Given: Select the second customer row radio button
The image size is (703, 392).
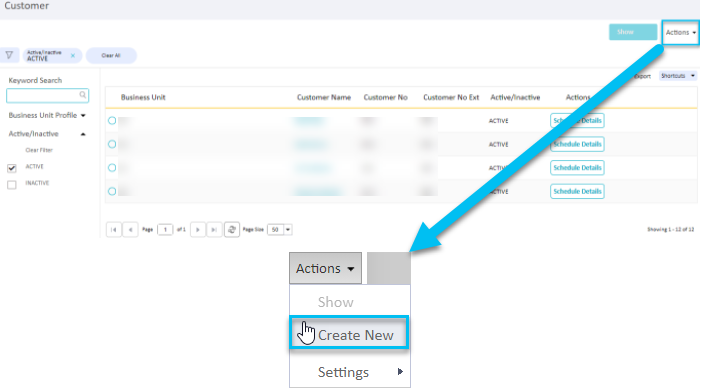Looking at the screenshot, I should coord(112,144).
